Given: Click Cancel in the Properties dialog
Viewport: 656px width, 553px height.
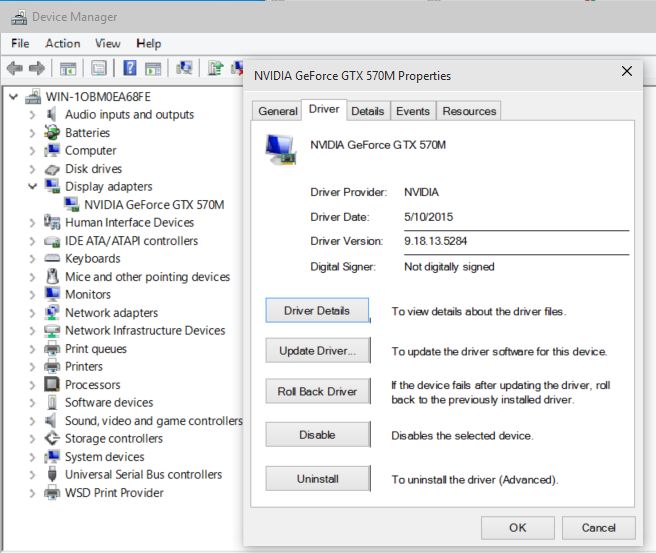Looking at the screenshot, I should pyautogui.click(x=599, y=528).
